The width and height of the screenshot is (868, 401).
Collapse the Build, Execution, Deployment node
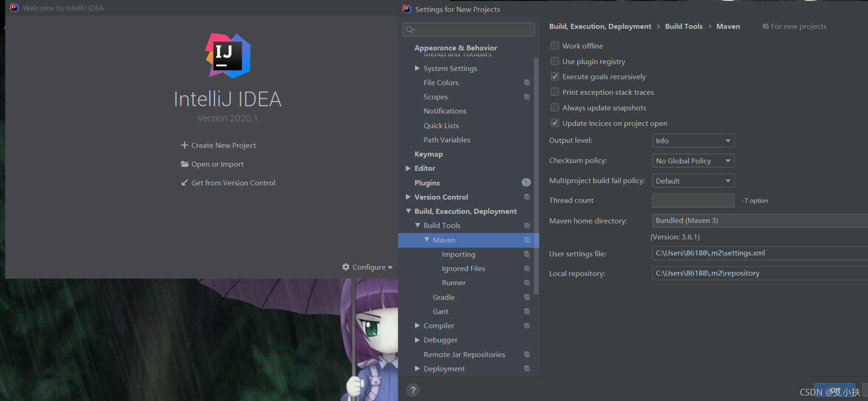click(408, 211)
